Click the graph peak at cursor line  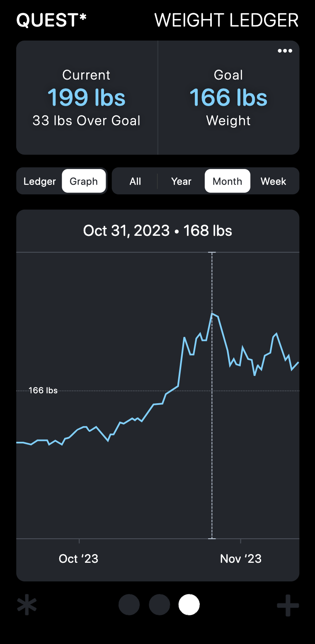[212, 314]
